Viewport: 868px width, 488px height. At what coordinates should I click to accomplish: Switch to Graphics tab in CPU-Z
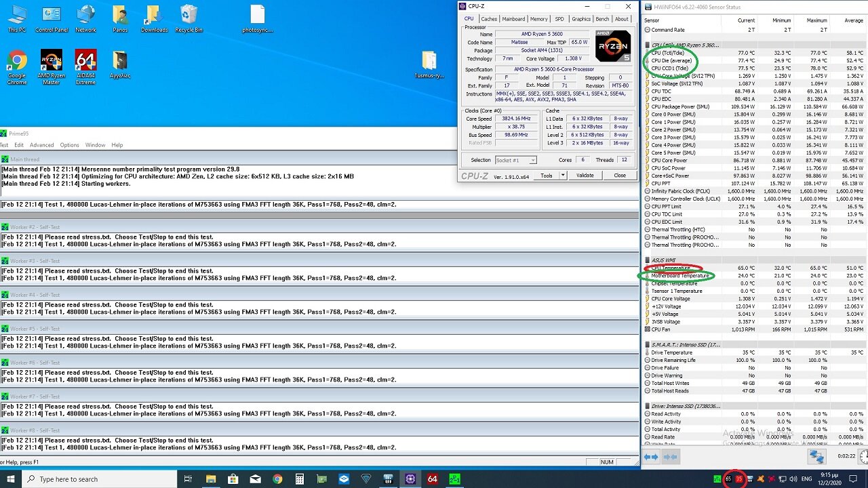581,19
